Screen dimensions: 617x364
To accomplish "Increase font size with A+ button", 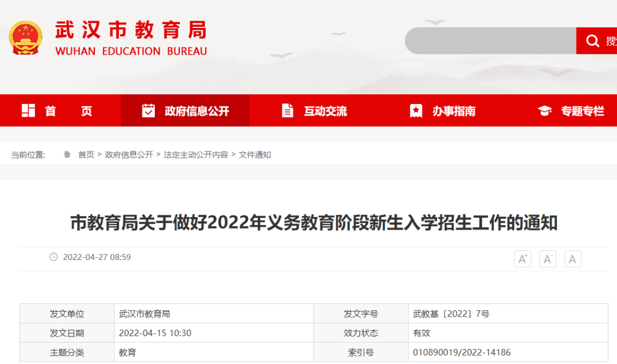I will (523, 259).
